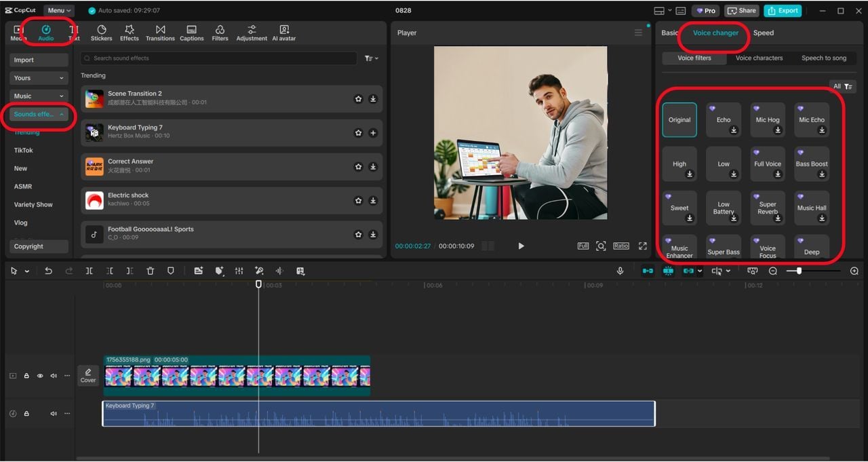Click the Add marker shield icon

click(170, 271)
